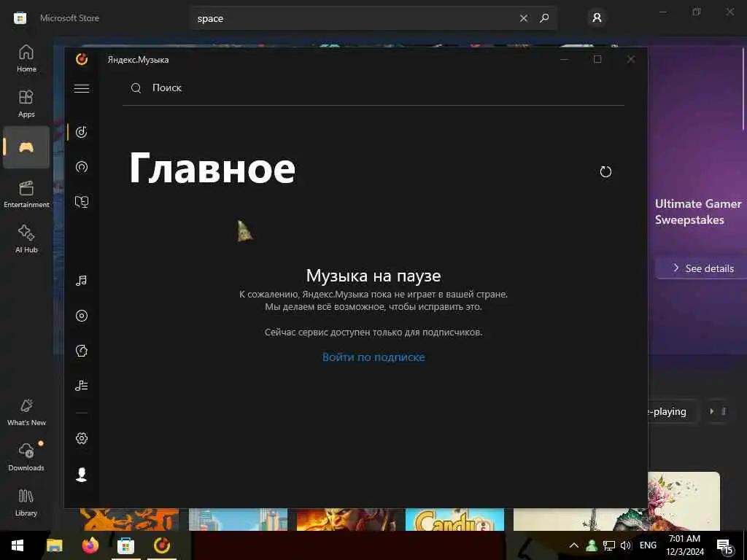Viewport: 747px width, 560px height.
Task: Click ENG language indicator
Action: (648, 545)
